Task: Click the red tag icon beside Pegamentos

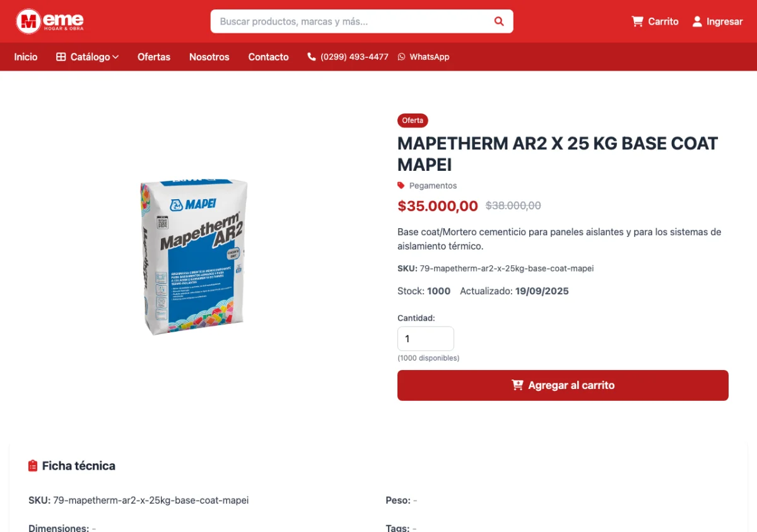Action: pos(401,185)
